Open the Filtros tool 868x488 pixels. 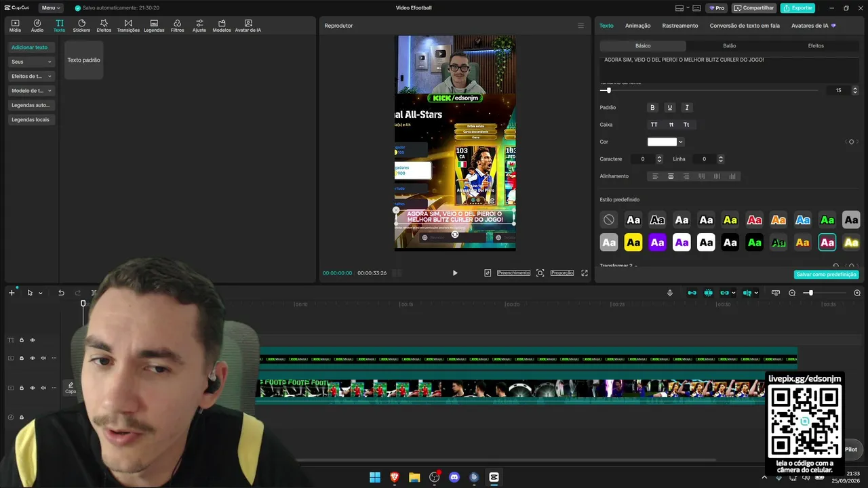[x=177, y=26]
